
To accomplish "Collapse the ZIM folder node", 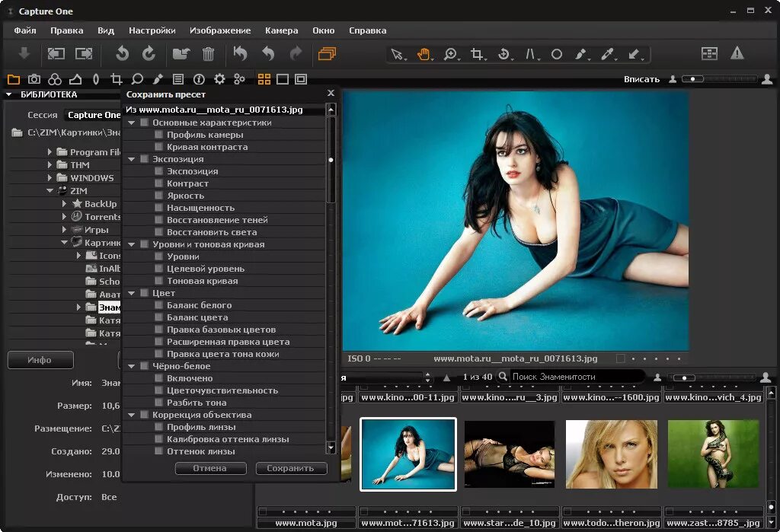I will pos(50,190).
